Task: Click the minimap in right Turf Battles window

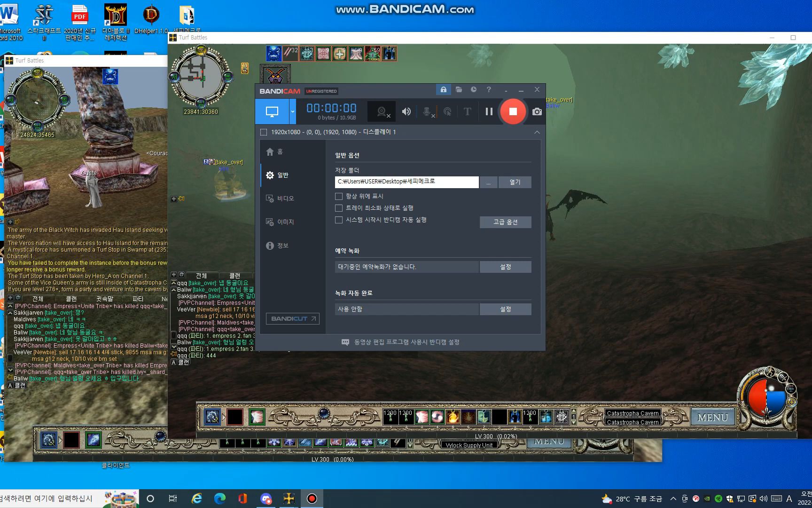Action: coord(201,76)
